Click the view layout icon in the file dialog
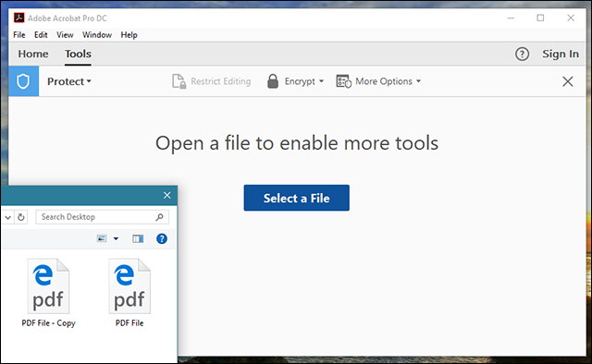This screenshot has width=592, height=364. 102,238
